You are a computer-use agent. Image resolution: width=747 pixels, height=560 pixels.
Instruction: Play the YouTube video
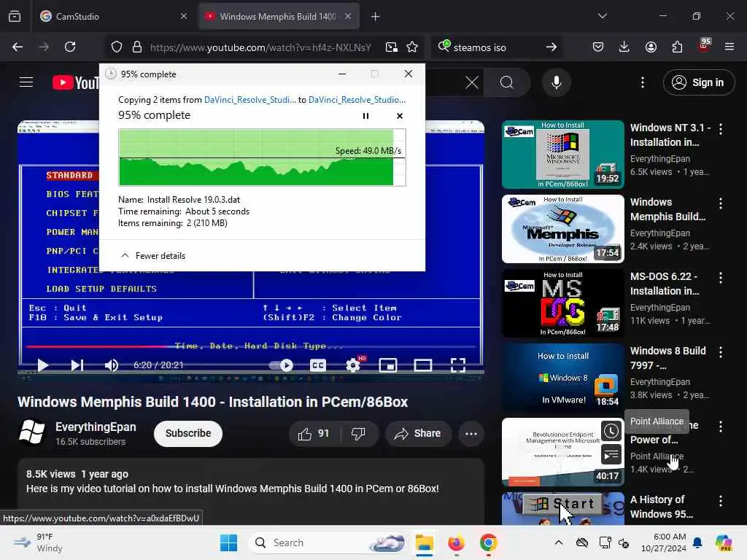tap(43, 365)
